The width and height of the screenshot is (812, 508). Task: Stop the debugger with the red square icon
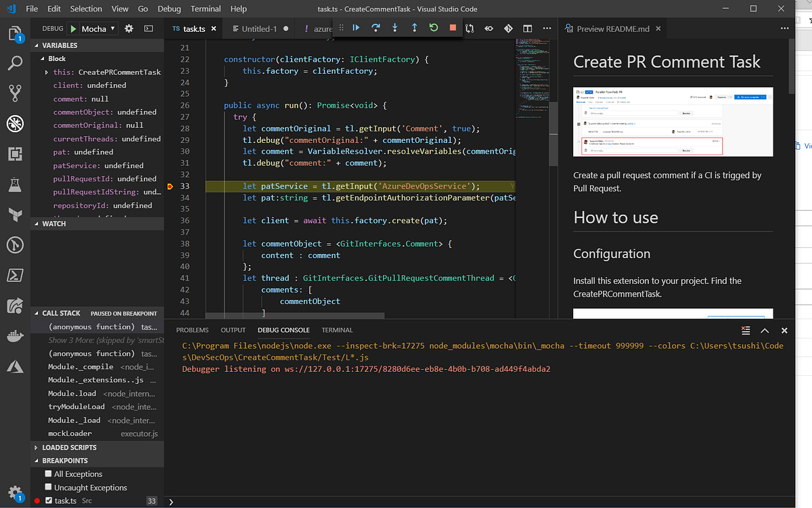tap(452, 28)
